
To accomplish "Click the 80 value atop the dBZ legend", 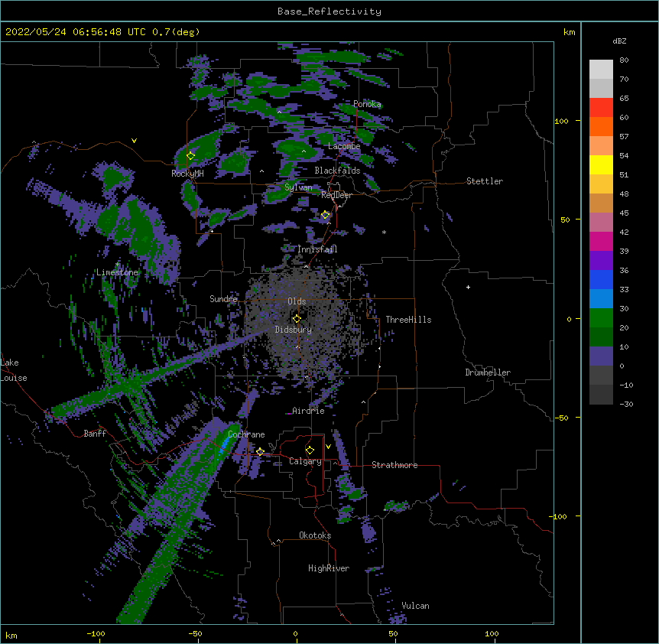I will (624, 60).
